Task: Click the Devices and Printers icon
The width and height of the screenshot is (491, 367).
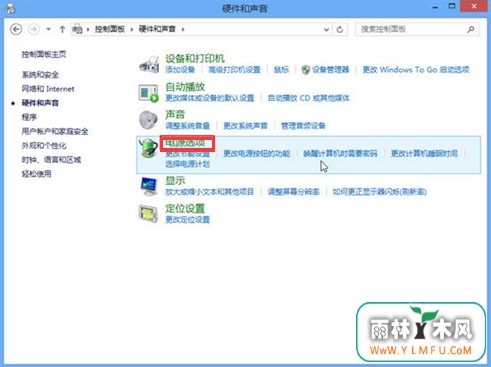Action: [149, 64]
